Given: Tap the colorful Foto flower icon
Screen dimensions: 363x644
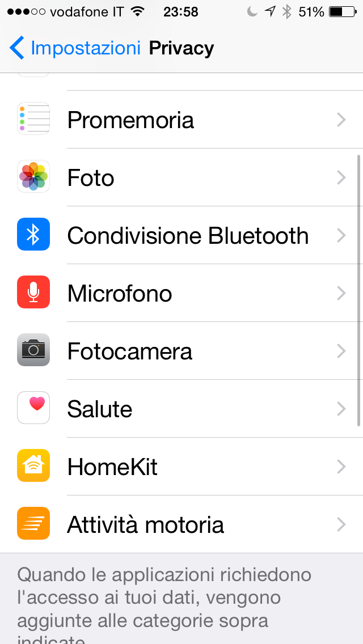Looking at the screenshot, I should pos(33,177).
